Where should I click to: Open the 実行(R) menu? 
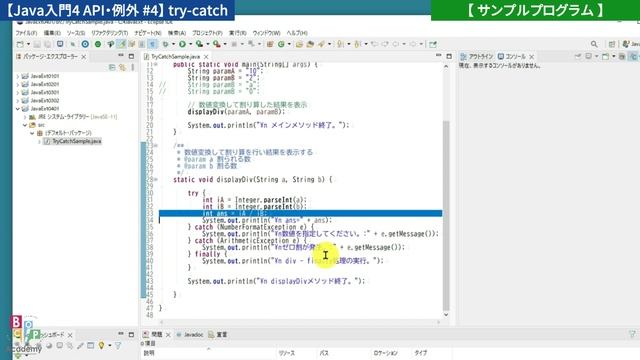click(x=237, y=33)
